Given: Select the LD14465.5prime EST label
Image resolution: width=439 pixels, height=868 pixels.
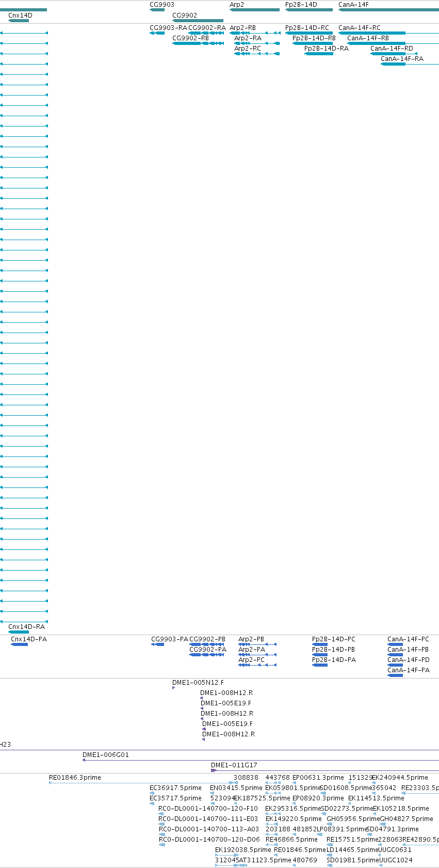Looking at the screenshot, I should pyautogui.click(x=352, y=850).
